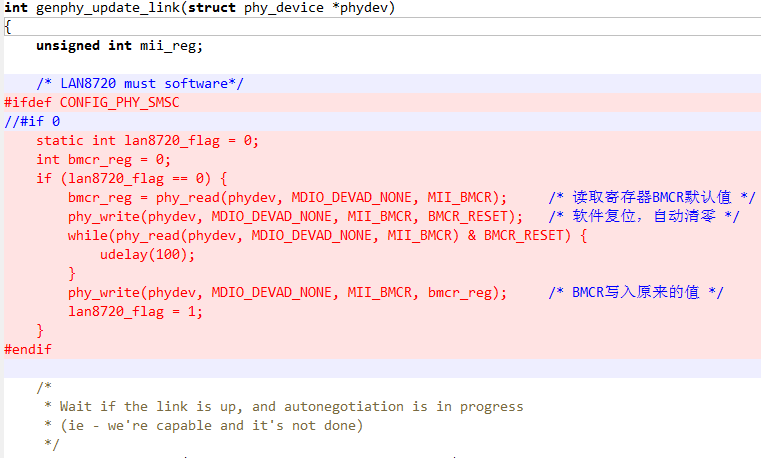Click the phy_write line restoring bmcr_reg
The width and height of the screenshot is (761, 458).
pyautogui.click(x=287, y=293)
